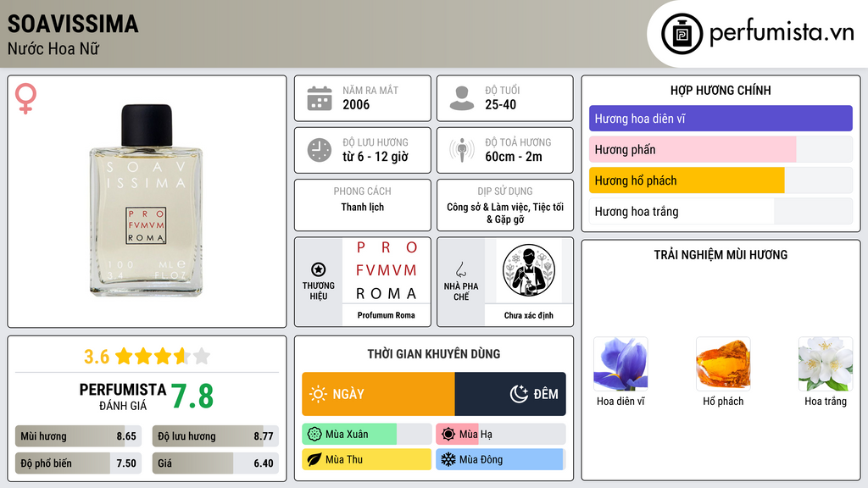This screenshot has width=868, height=488.
Task: Select the Đêm night segment with moon icon
Action: point(510,394)
